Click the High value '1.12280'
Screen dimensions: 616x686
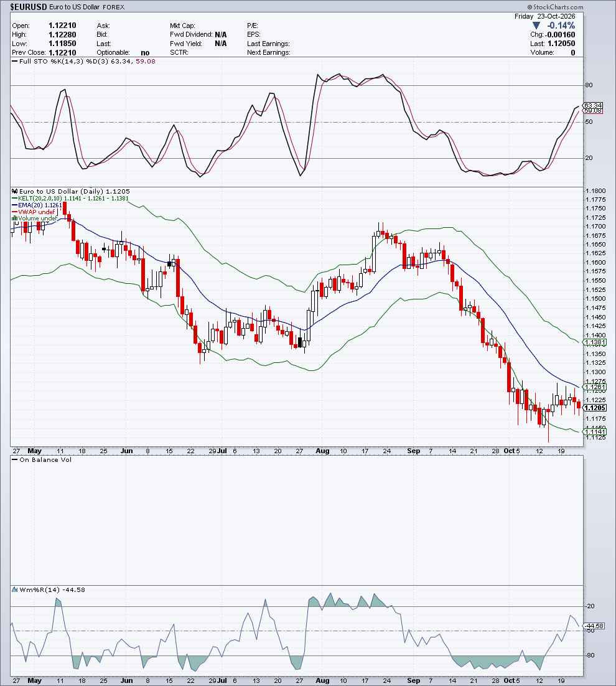tap(62, 35)
